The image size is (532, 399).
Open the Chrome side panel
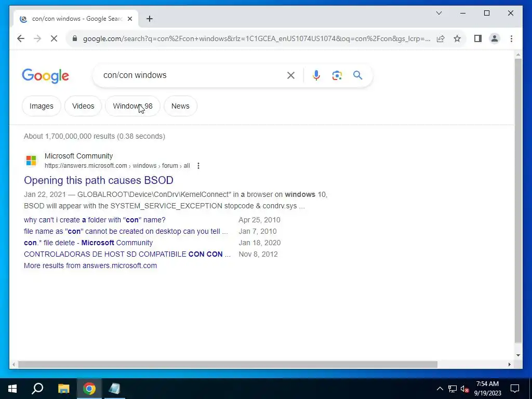[x=478, y=38]
